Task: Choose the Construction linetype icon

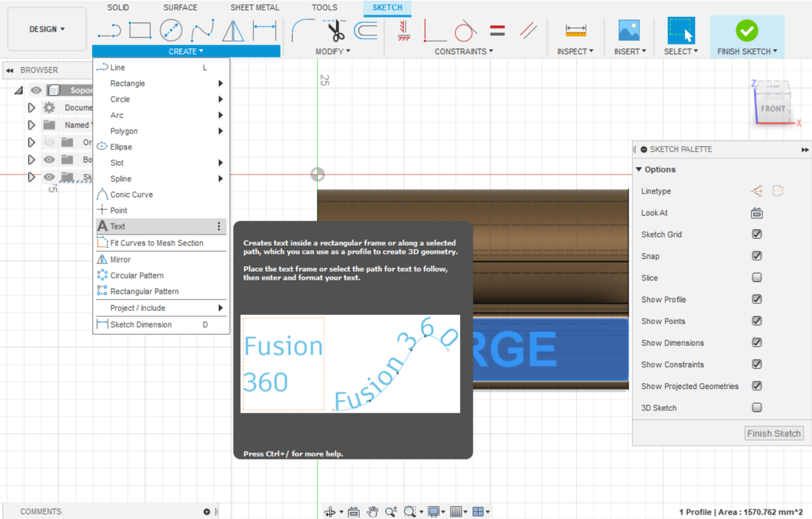Action: click(x=757, y=191)
